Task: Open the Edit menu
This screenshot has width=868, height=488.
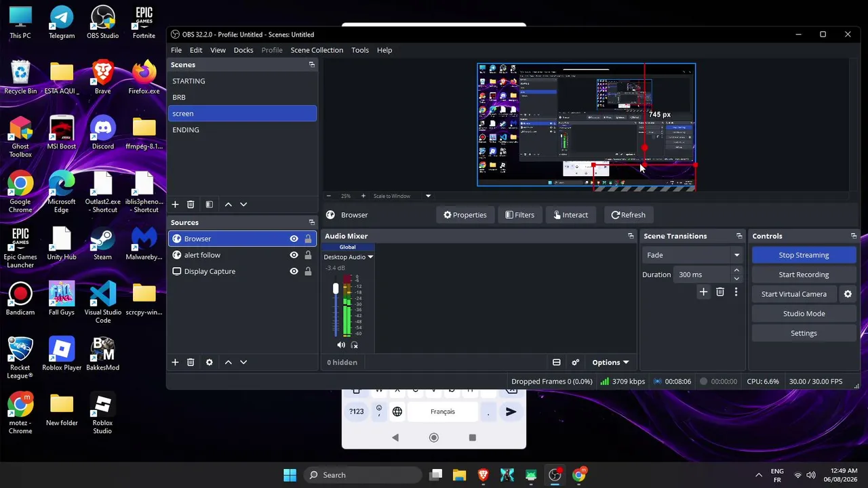Action: pos(196,50)
